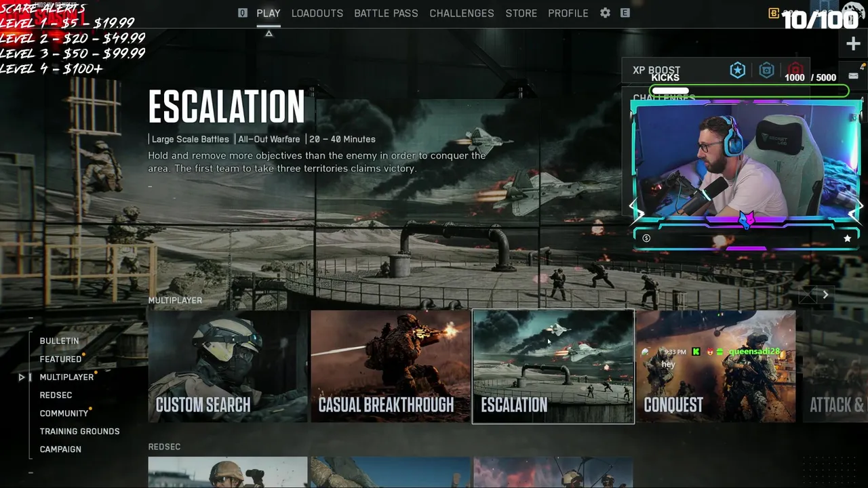Choose the partially visible ATTACK & card
The width and height of the screenshot is (868, 488).
point(835,367)
